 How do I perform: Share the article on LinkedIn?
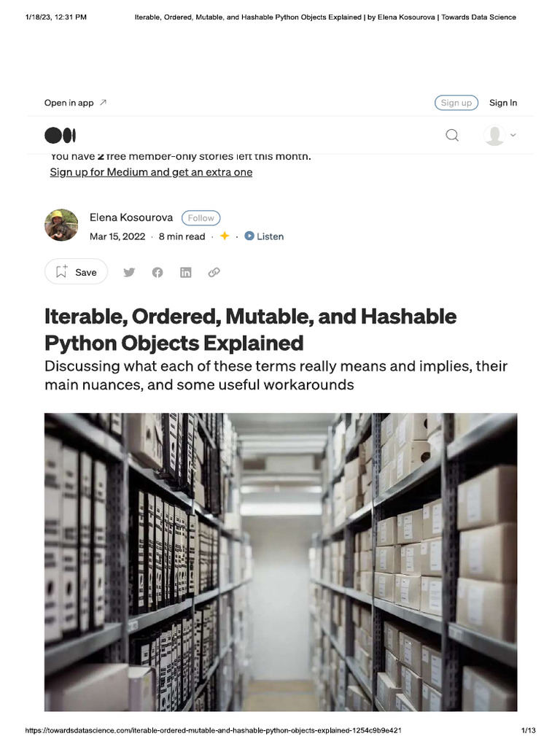(x=186, y=272)
